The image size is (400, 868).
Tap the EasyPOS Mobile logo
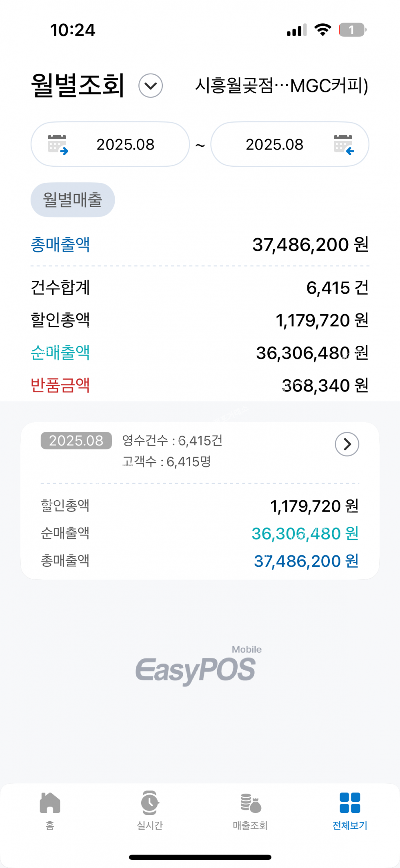[197, 667]
